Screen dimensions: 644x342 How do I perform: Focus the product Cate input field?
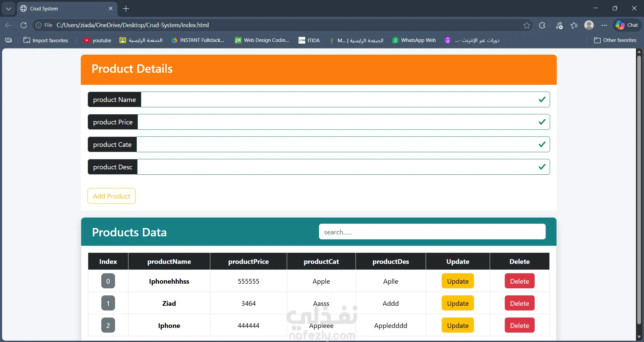point(343,145)
